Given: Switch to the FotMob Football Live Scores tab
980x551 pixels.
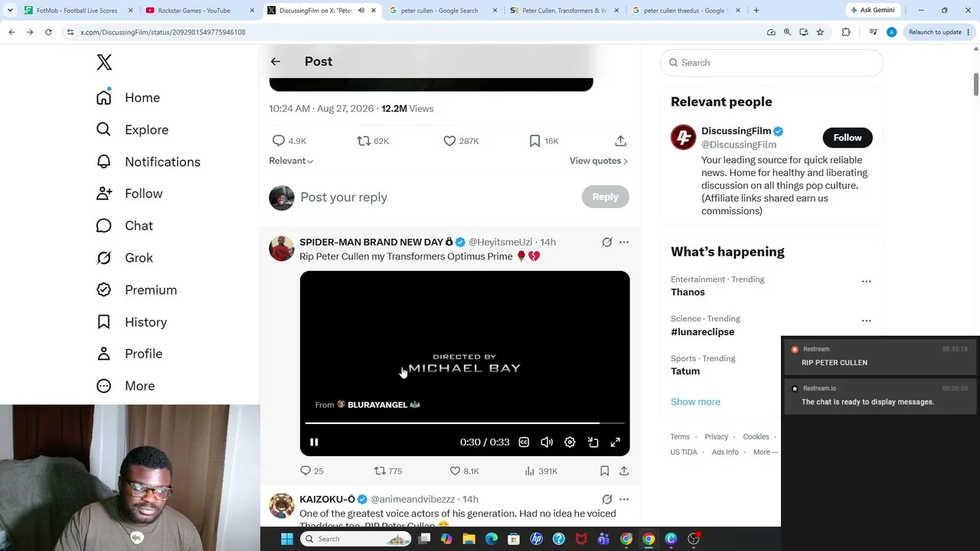Looking at the screenshot, I should (x=79, y=11).
